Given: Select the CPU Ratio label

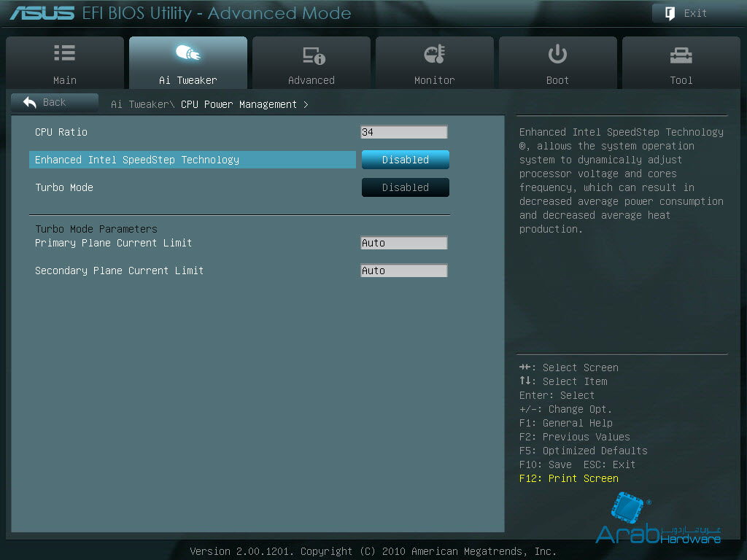Looking at the screenshot, I should point(61,132).
